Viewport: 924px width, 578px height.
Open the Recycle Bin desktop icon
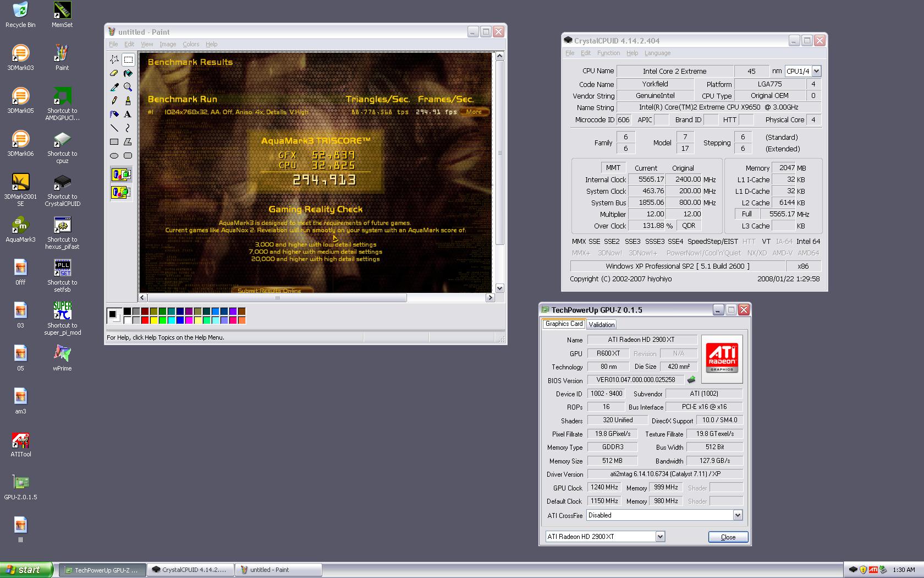point(20,15)
